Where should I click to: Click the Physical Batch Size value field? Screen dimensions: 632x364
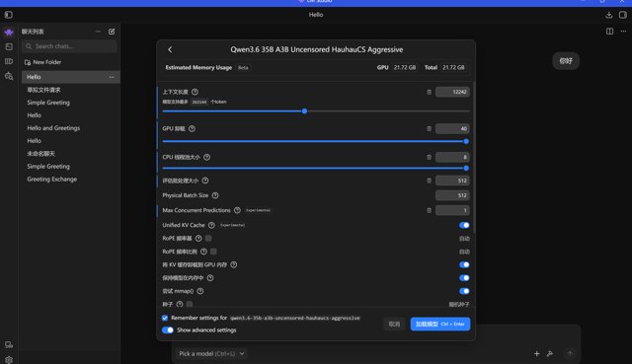pos(452,195)
